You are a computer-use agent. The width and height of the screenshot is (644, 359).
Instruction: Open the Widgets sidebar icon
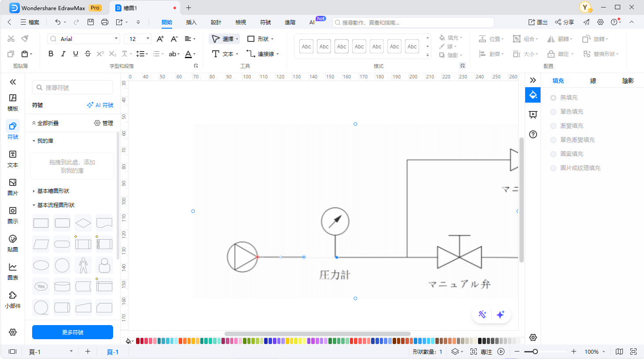[x=13, y=299]
